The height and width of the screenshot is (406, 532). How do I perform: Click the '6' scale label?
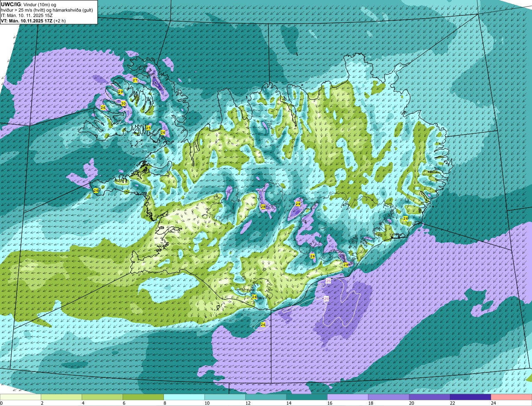point(123,403)
